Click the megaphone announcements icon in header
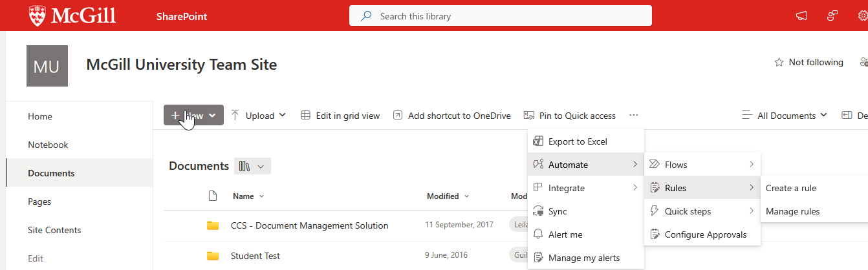Image resolution: width=868 pixels, height=270 pixels. tap(801, 16)
